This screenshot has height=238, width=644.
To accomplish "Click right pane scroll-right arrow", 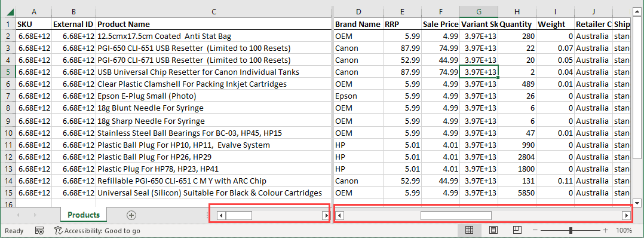I will click(626, 215).
